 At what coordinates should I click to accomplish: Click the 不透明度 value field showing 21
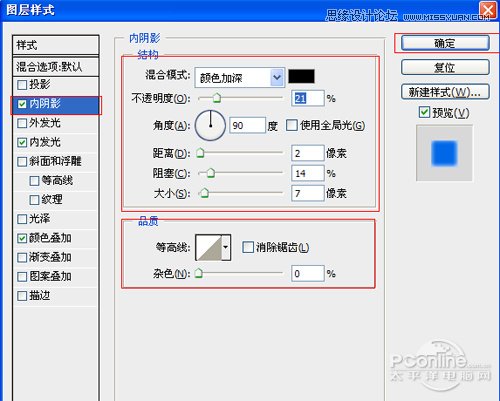pyautogui.click(x=308, y=98)
